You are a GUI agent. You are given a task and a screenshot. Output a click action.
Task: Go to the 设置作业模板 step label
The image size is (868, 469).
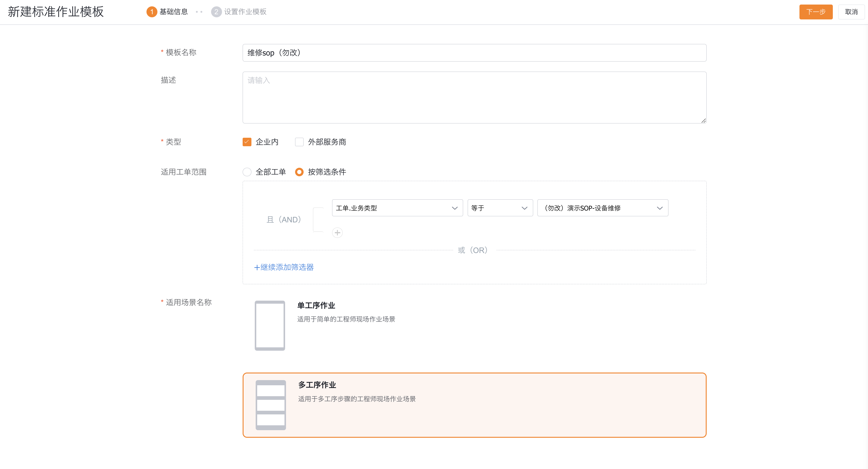click(245, 12)
